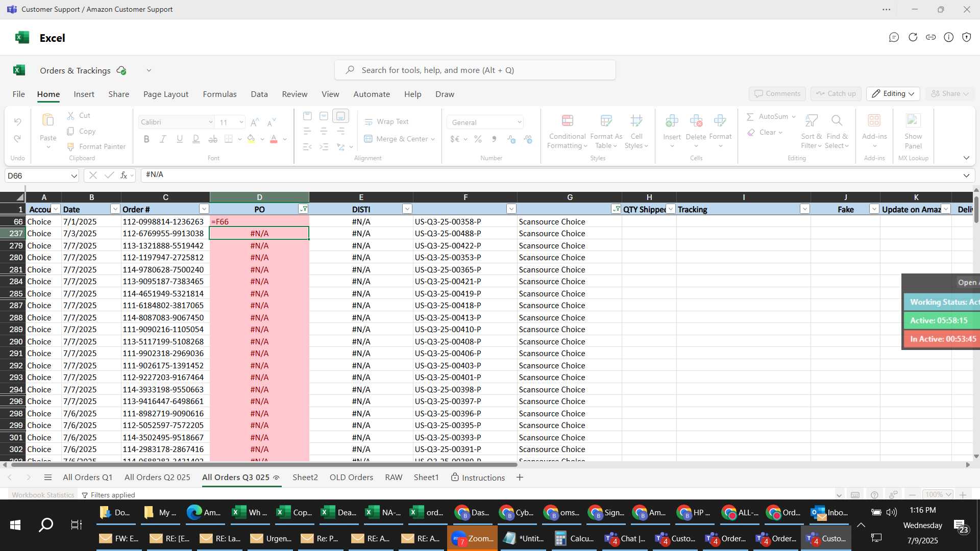Toggle Align Left text alignment

[x=307, y=132]
